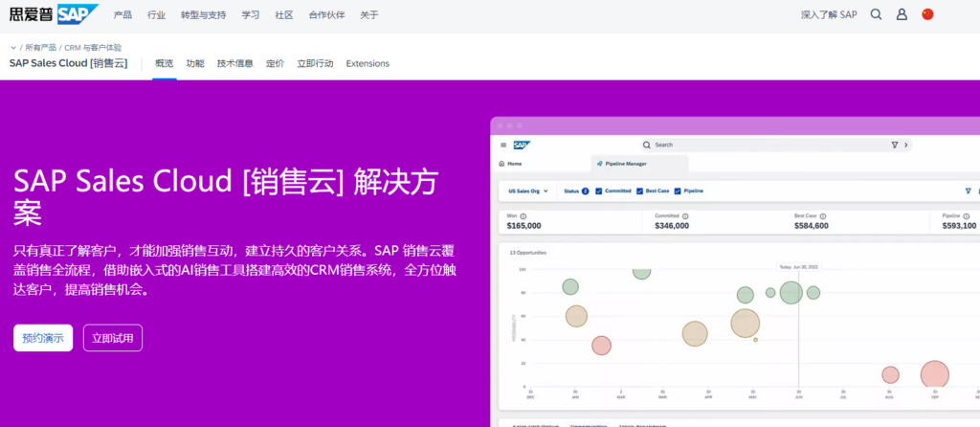Open the 行业 menu
Viewport: 980px width, 427px height.
(x=156, y=15)
